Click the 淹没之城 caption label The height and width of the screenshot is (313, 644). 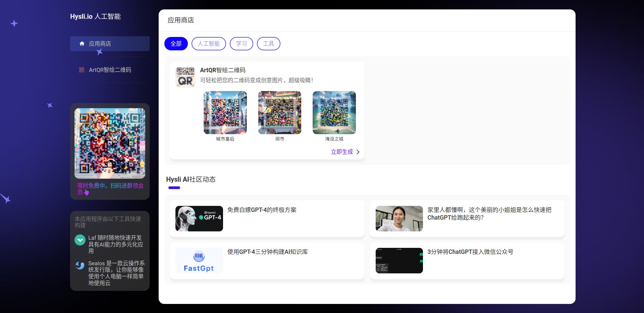334,139
